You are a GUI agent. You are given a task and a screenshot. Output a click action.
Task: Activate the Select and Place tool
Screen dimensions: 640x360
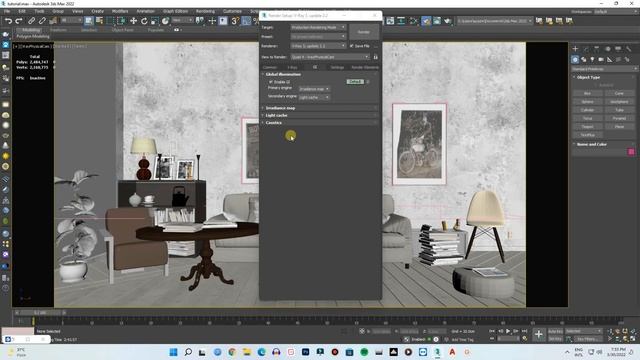(x=165, y=21)
